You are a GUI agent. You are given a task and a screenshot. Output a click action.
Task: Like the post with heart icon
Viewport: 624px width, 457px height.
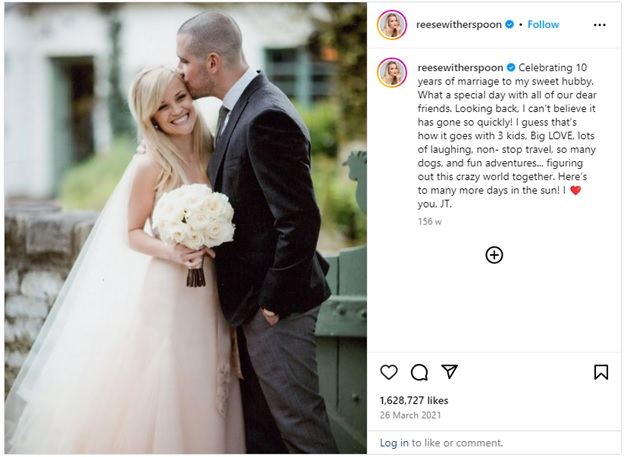pos(389,372)
